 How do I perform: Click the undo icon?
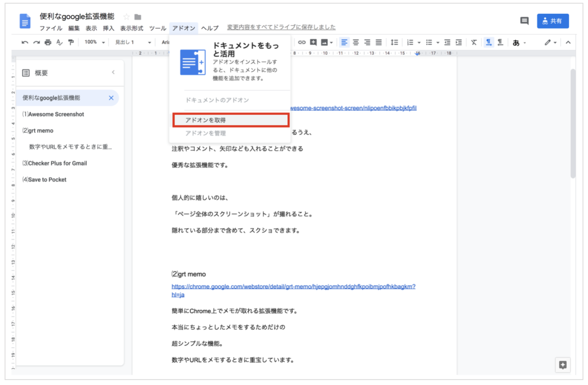pos(25,43)
